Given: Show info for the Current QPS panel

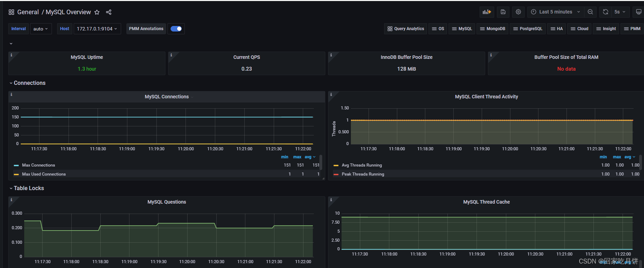Looking at the screenshot, I should [x=171, y=55].
